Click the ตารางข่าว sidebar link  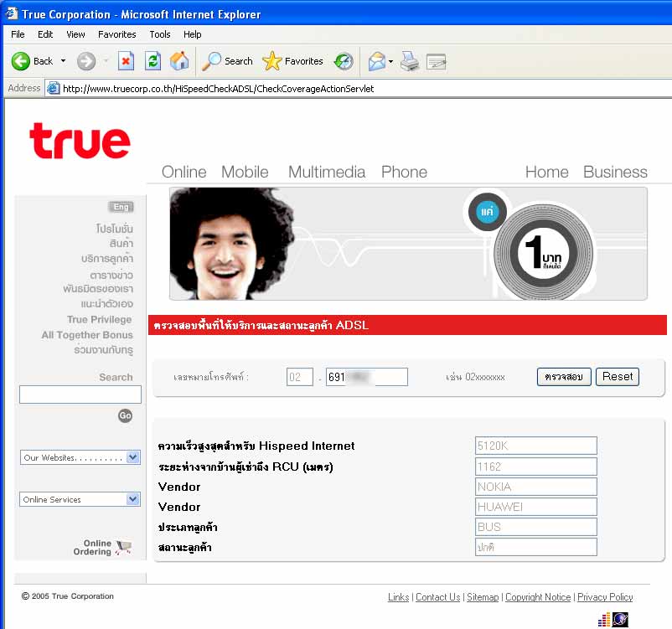point(111,275)
